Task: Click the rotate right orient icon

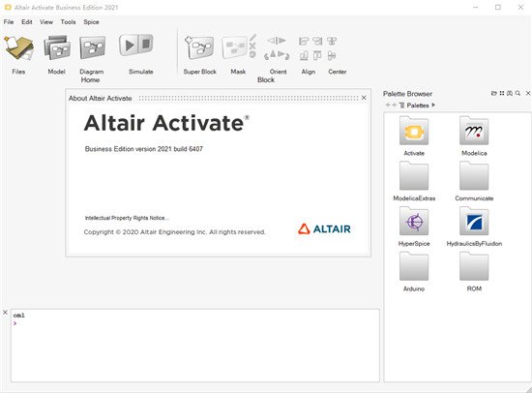Action: [287, 56]
